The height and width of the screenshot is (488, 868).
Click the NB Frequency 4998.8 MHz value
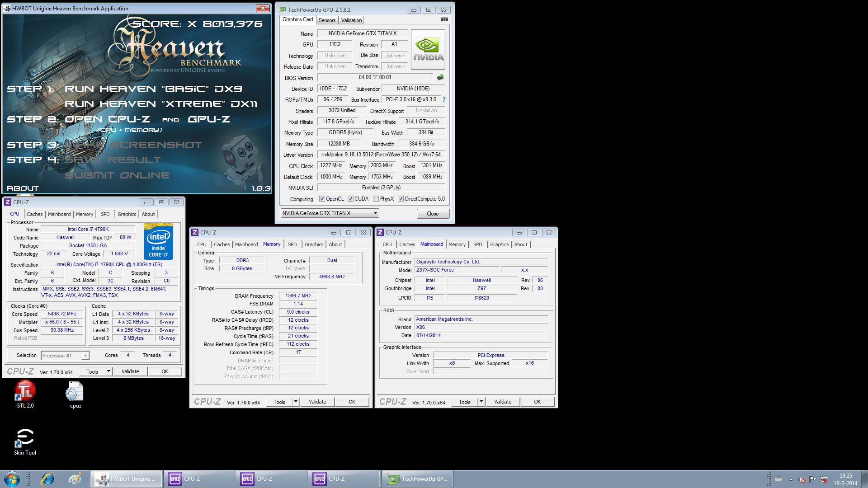pos(332,277)
